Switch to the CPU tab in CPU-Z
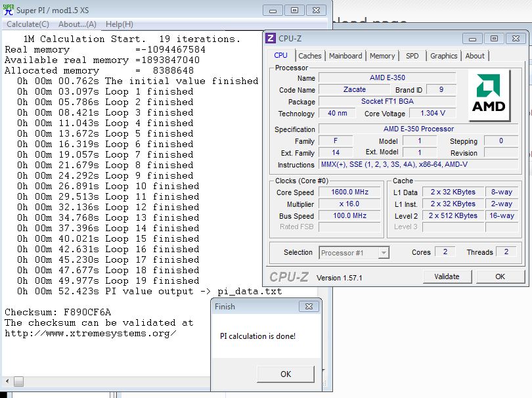 (280, 55)
